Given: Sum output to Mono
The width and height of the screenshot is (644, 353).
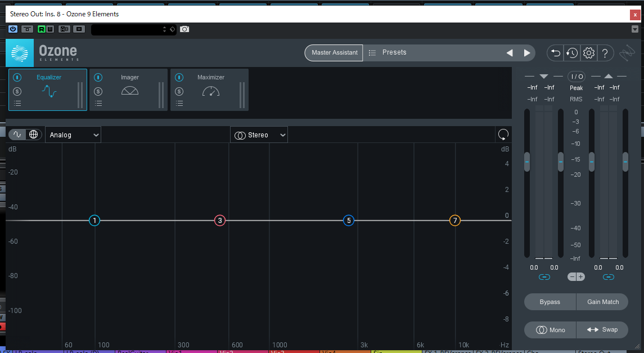Looking at the screenshot, I should 550,329.
